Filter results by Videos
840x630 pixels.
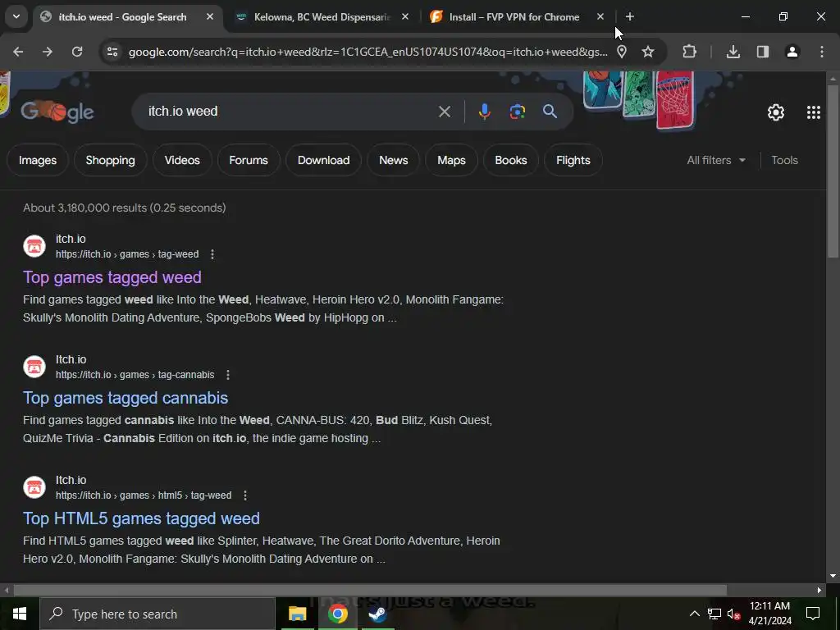pos(182,160)
